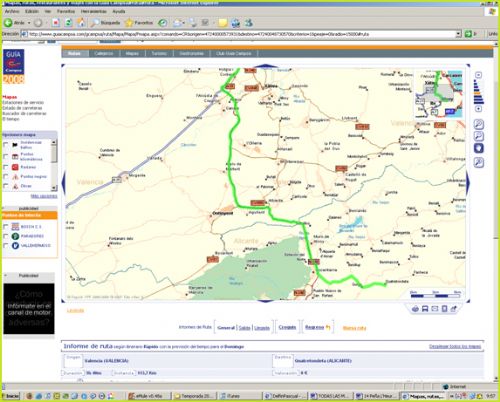
Task: Stop page loading with red X icon
Action: 56,23
